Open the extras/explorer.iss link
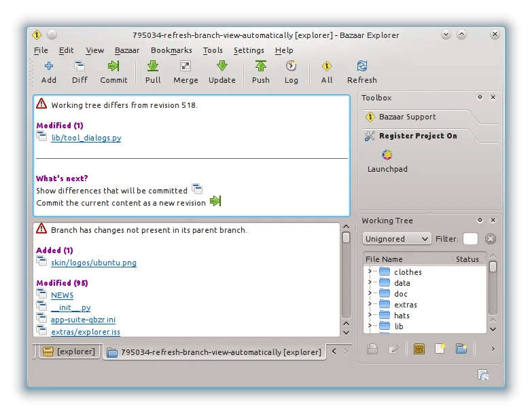532x414 pixels. [86, 332]
